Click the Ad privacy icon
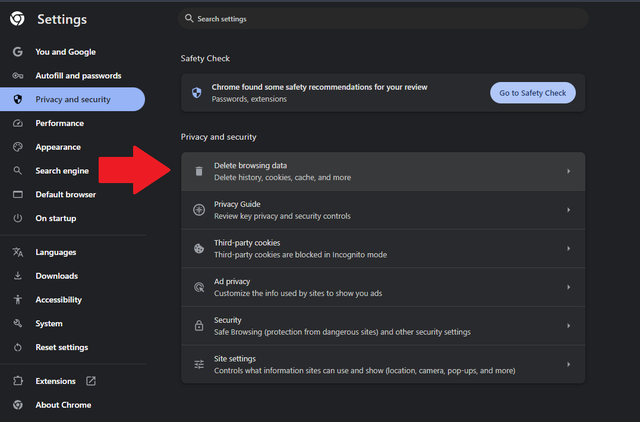 pos(199,287)
